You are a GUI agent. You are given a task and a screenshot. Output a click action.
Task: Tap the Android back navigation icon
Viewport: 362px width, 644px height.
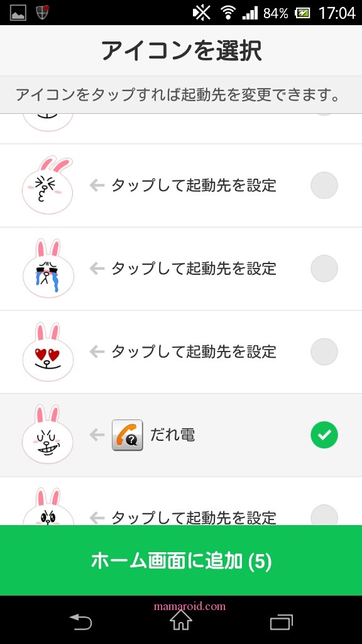pyautogui.click(x=80, y=622)
